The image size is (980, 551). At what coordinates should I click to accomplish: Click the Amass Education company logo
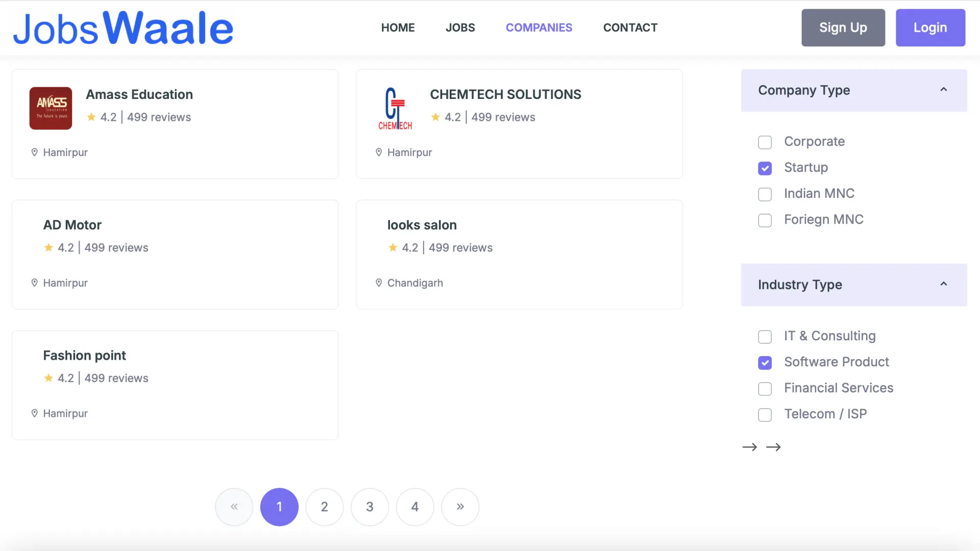tap(51, 108)
